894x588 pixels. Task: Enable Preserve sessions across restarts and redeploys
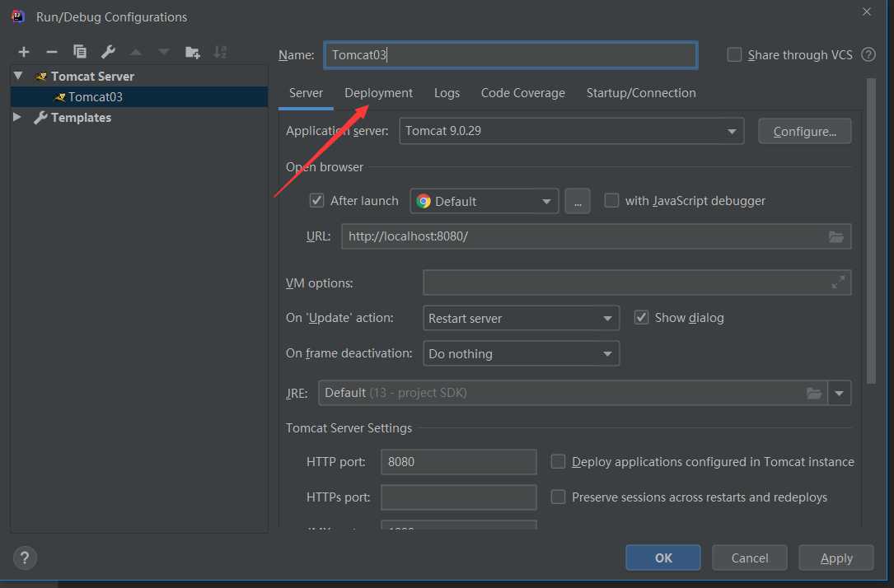point(558,497)
